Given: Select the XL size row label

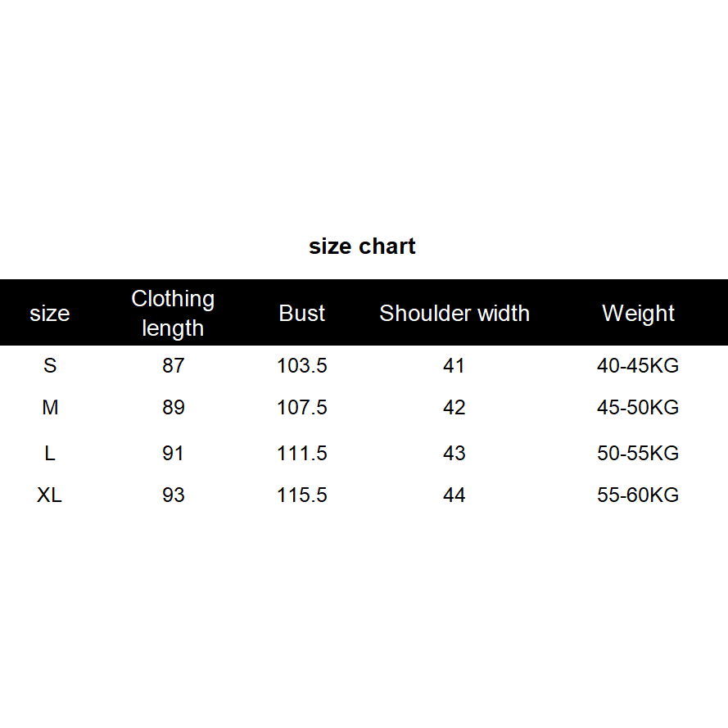Looking at the screenshot, I should tap(50, 495).
